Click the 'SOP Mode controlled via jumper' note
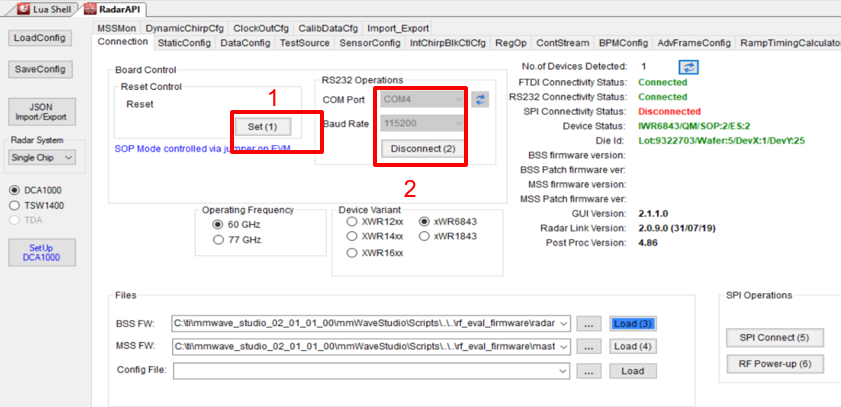Viewport: 841px width, 407px height. tap(202, 148)
